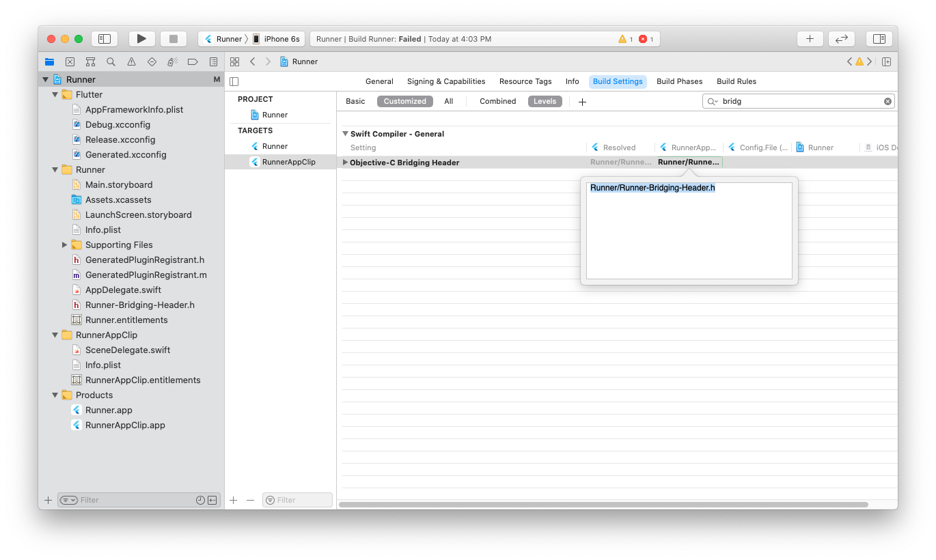
Task: Collapse the Flutter folder group
Action: click(x=55, y=94)
